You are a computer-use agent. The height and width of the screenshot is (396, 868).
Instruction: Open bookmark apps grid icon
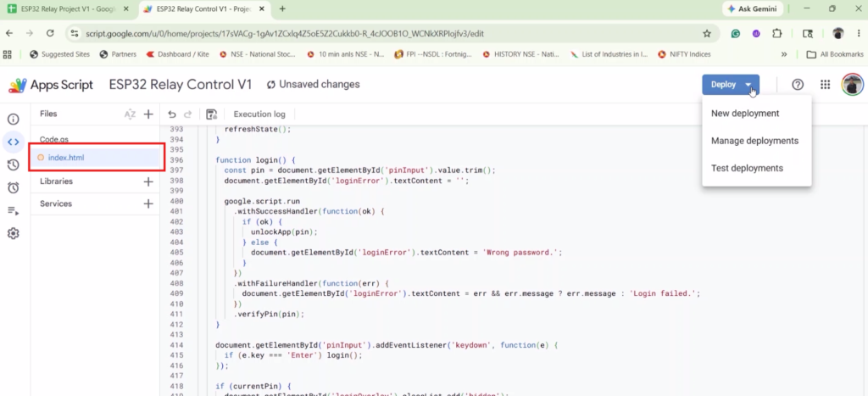click(8, 54)
